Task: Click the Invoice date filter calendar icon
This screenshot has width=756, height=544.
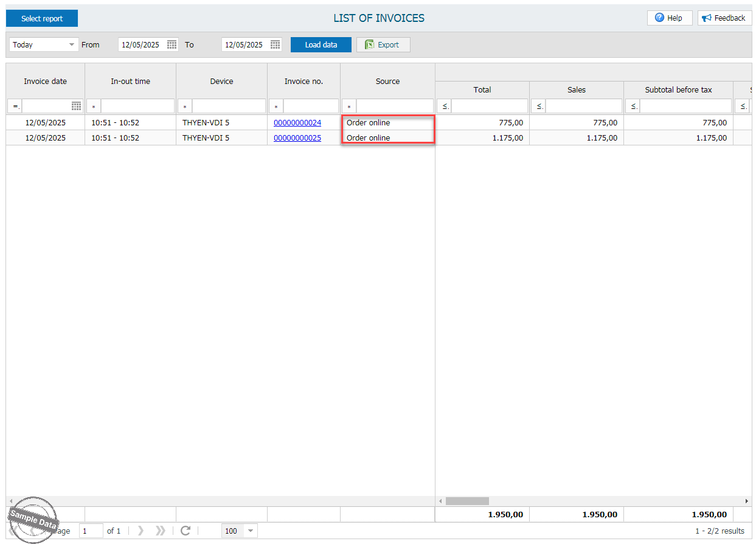Action: point(77,106)
